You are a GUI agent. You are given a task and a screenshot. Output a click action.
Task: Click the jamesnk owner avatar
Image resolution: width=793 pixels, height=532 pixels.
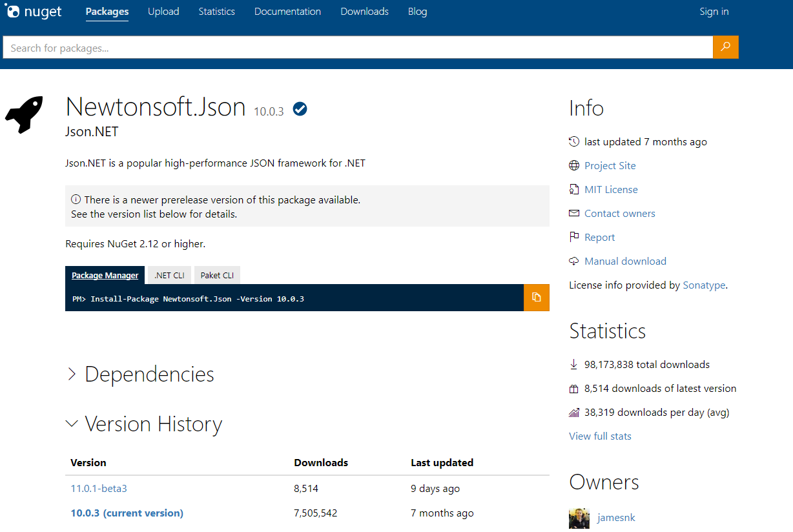coord(579,518)
